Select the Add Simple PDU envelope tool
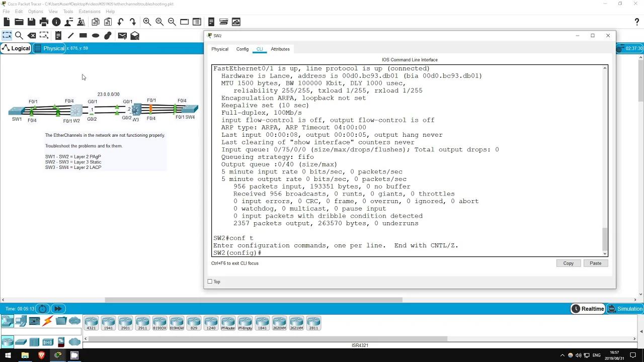The width and height of the screenshot is (644, 362). [x=122, y=35]
